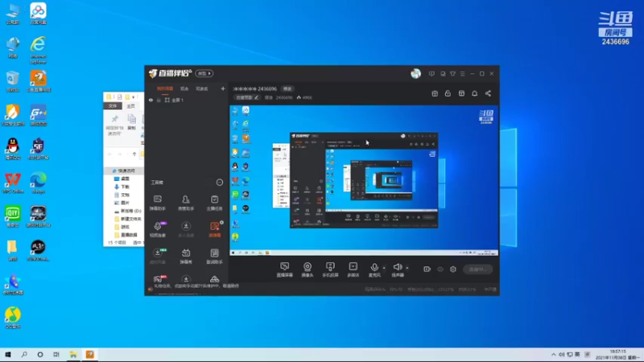Switch to the third scene tab
The image size is (644, 362).
coord(202,88)
